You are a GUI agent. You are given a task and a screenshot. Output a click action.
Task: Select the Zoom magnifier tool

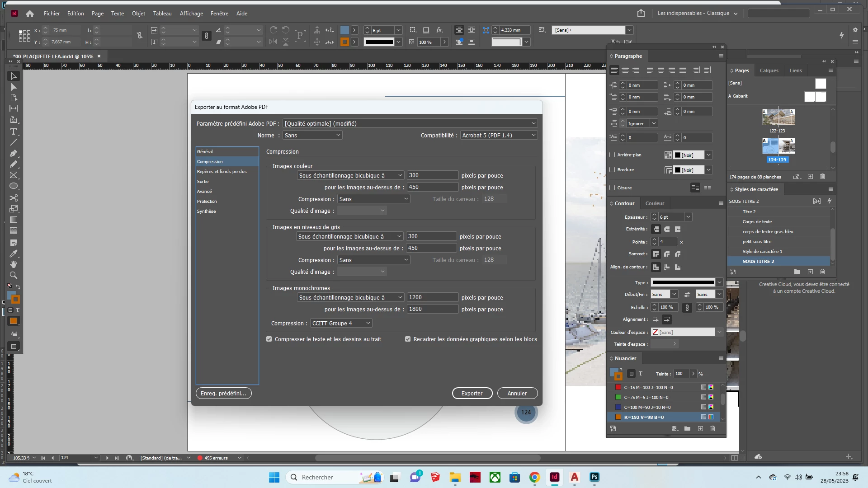coord(14,275)
